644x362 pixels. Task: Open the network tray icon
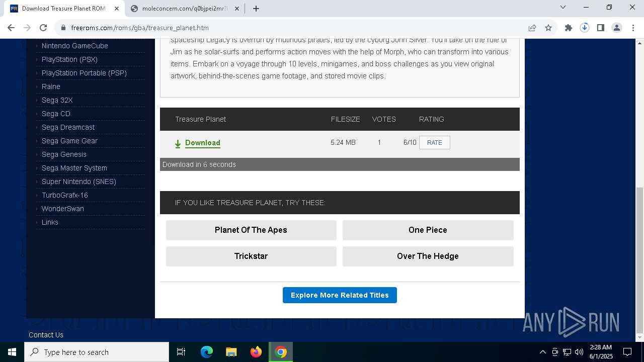coord(567,352)
